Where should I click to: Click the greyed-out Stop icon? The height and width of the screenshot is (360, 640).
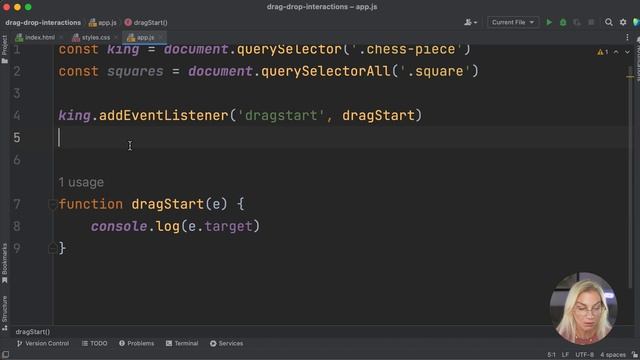pyautogui.click(x=591, y=22)
